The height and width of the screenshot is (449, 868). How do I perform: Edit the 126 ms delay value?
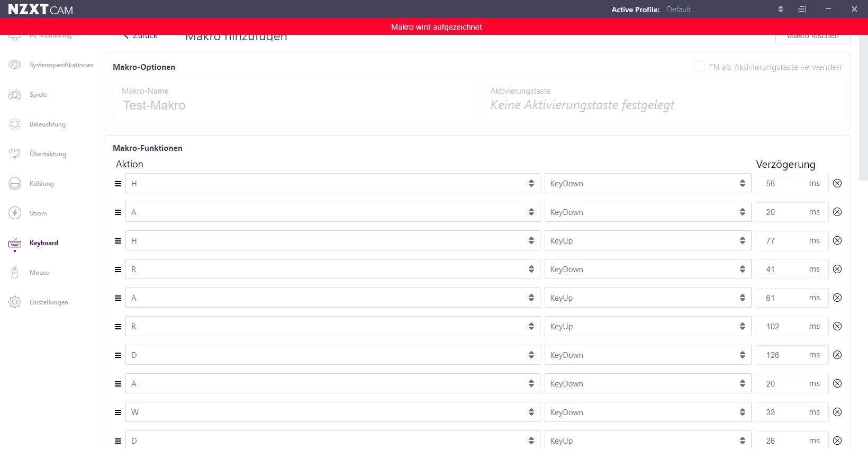coord(781,355)
